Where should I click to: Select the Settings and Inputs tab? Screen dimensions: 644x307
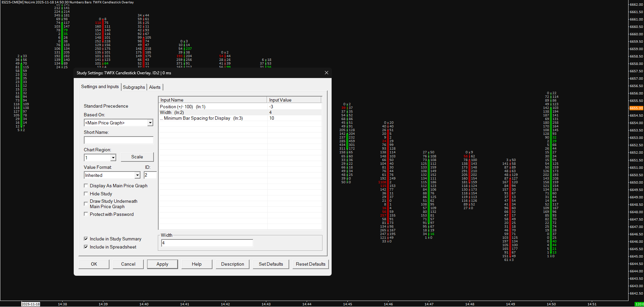(x=100, y=86)
